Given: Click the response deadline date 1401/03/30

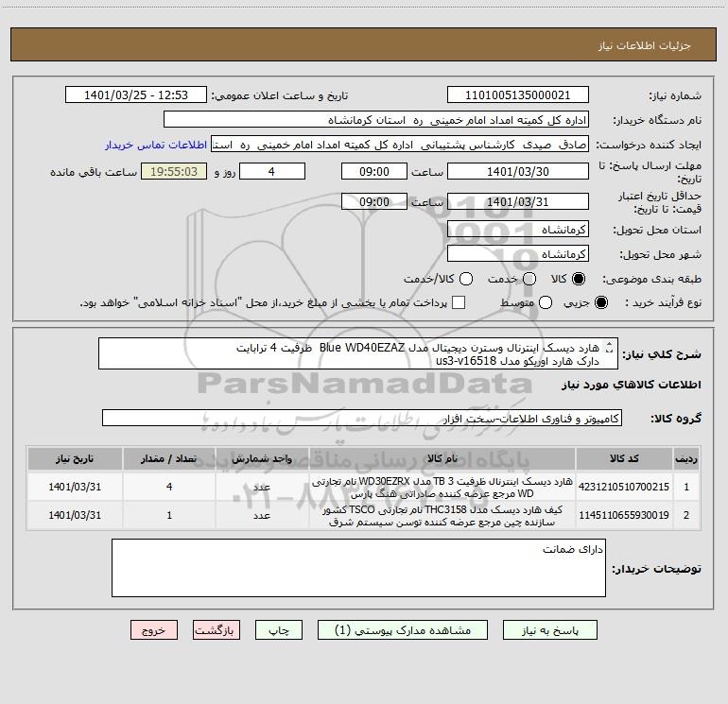Looking at the screenshot, I should pos(518,171).
